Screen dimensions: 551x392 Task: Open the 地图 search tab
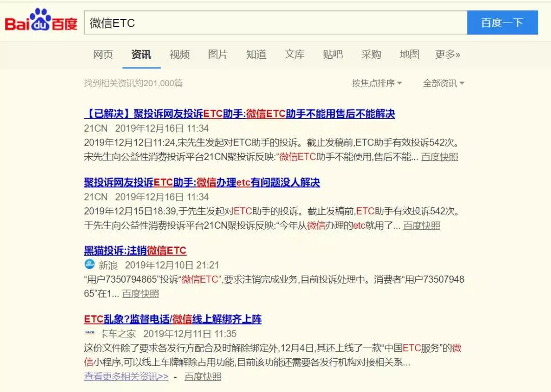pos(409,55)
